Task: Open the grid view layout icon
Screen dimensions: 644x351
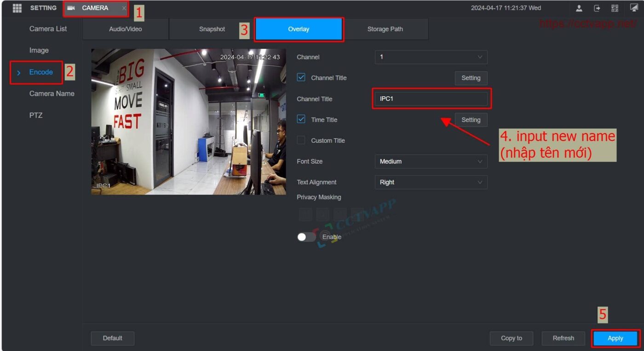Action: click(x=17, y=8)
